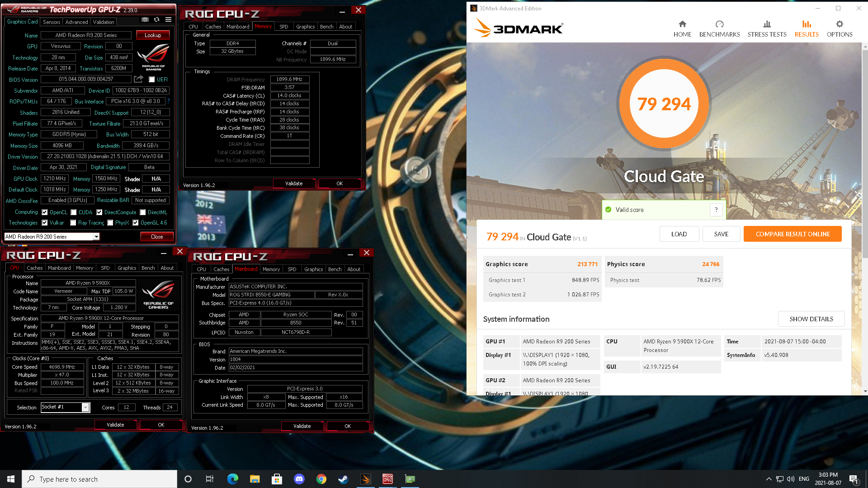Open Cortana circle in taskbar

pyautogui.click(x=188, y=479)
